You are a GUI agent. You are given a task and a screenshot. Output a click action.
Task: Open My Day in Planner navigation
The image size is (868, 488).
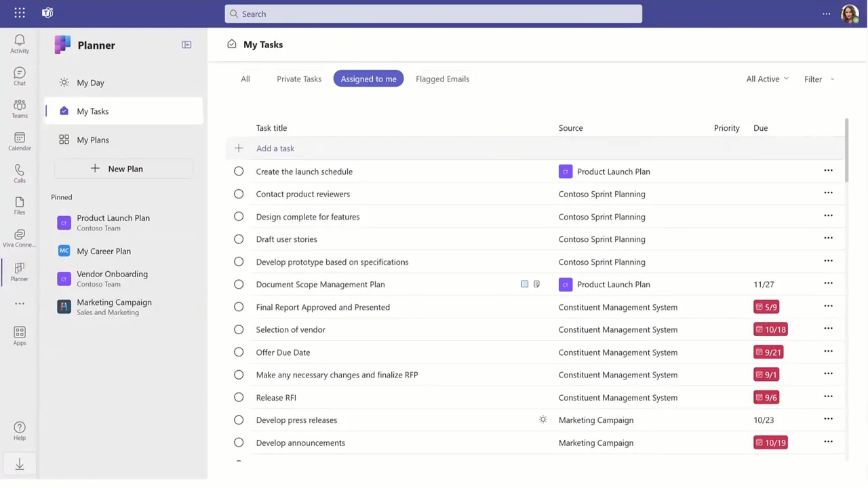[124, 83]
